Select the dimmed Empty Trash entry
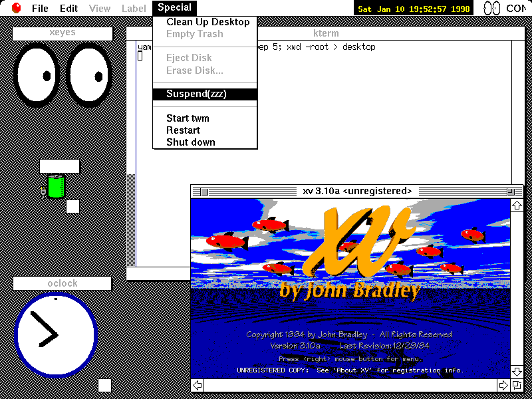The height and width of the screenshot is (399, 532). (205, 34)
